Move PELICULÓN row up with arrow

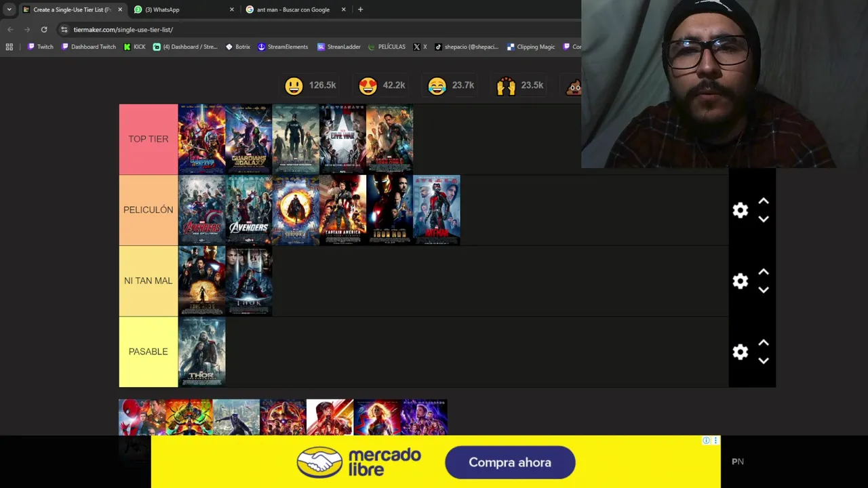coord(764,201)
